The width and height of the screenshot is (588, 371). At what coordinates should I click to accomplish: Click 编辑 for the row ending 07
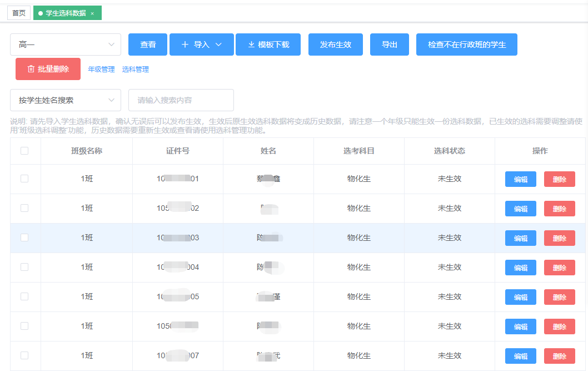pyautogui.click(x=521, y=356)
